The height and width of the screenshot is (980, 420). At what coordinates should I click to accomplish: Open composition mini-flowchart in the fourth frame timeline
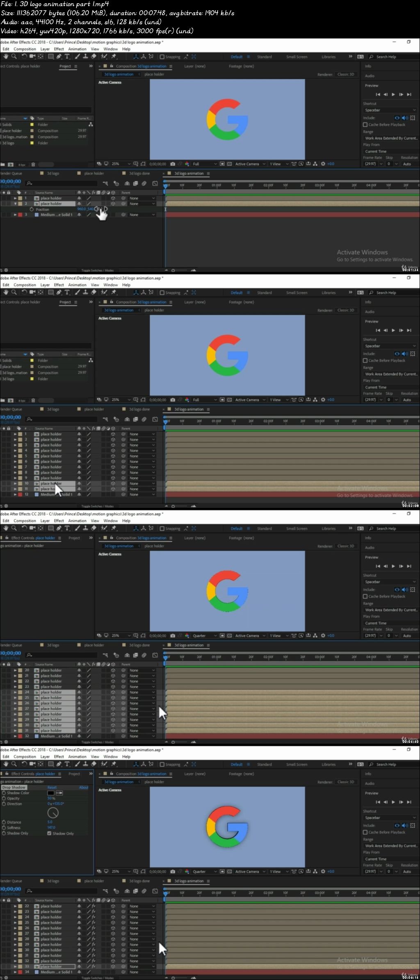point(105,891)
